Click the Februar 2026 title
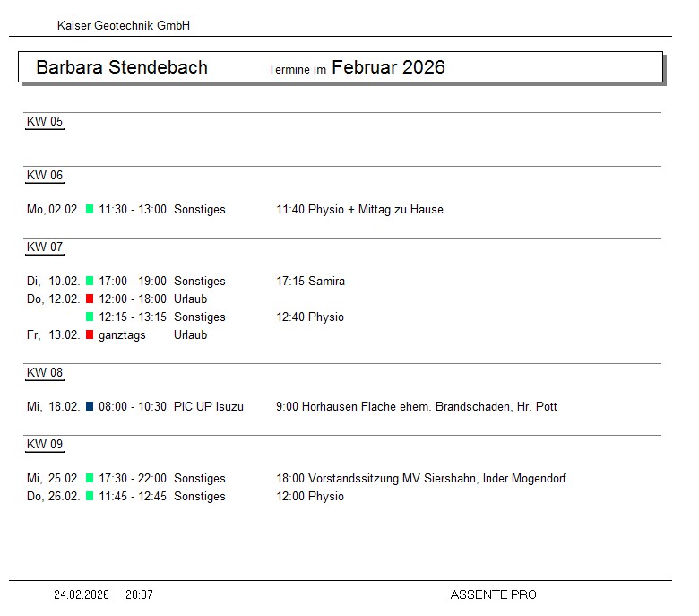699x616 pixels. [x=388, y=67]
